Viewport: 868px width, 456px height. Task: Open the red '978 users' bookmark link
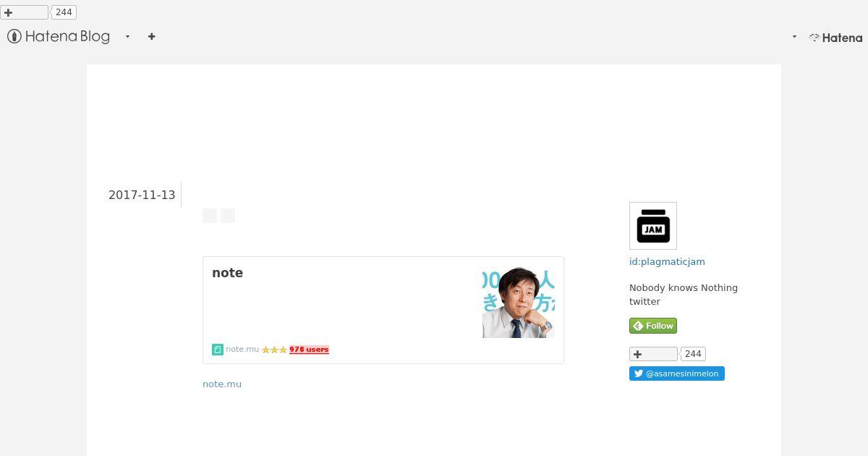[x=309, y=350]
